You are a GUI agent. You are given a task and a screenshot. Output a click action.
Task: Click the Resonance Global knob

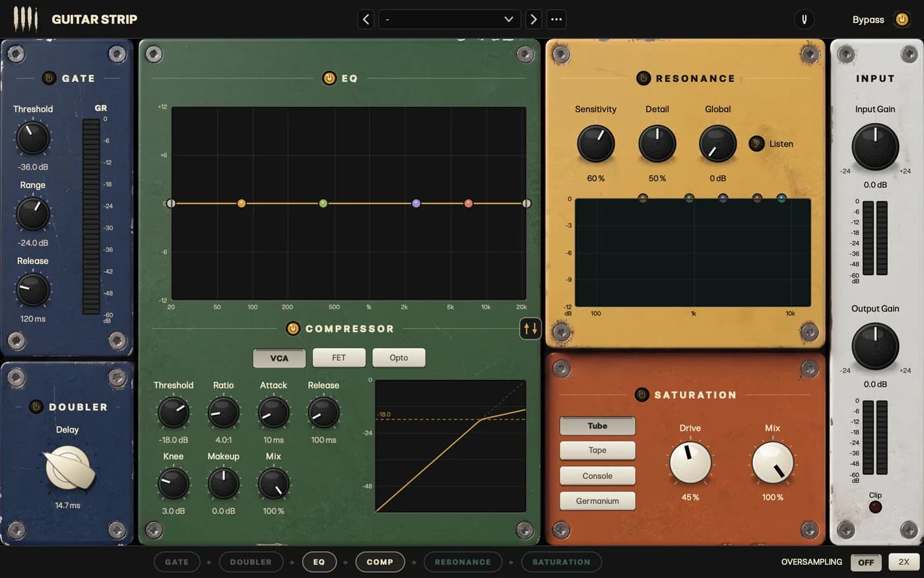tap(718, 143)
